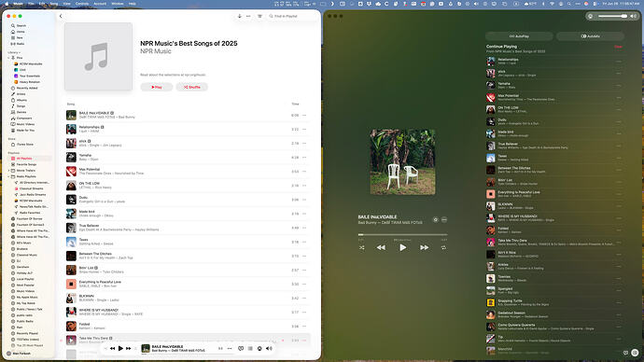Clear the Continue Playing queue
Viewport: 644px width, 362px height.
pos(618,47)
